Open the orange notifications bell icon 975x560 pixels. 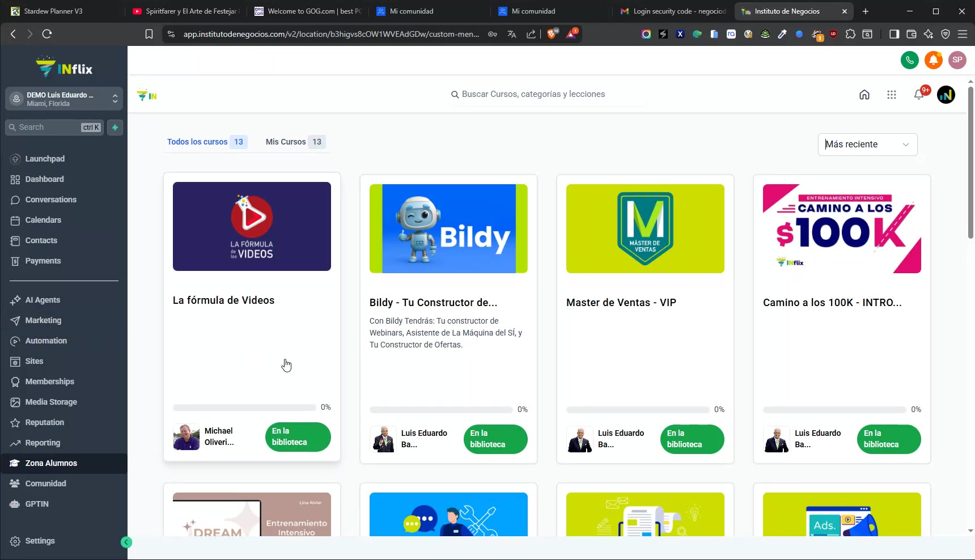pyautogui.click(x=933, y=60)
